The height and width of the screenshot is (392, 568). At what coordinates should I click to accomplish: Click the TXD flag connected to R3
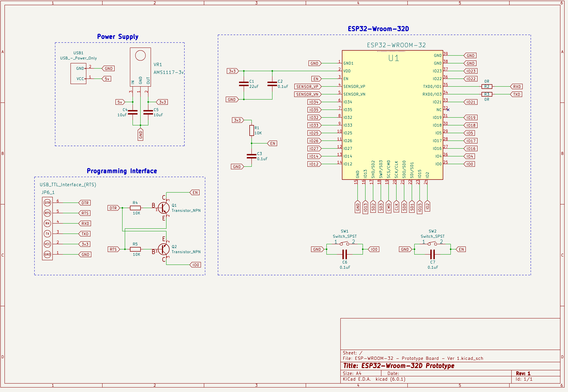tap(516, 94)
